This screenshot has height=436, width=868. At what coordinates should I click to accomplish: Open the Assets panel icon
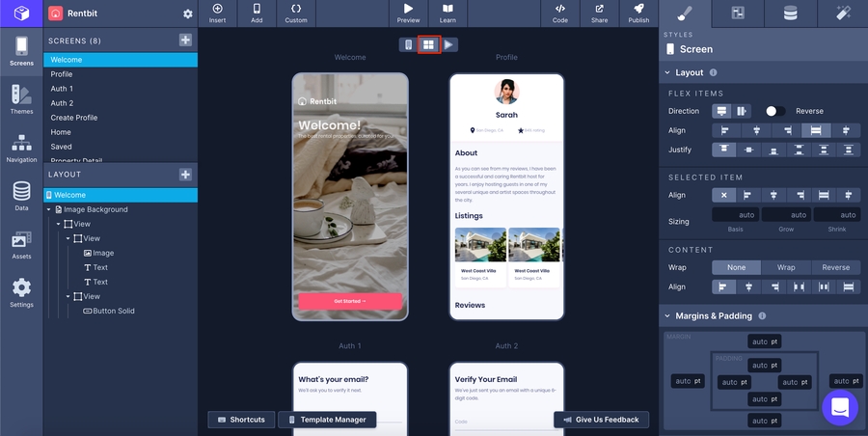click(21, 244)
